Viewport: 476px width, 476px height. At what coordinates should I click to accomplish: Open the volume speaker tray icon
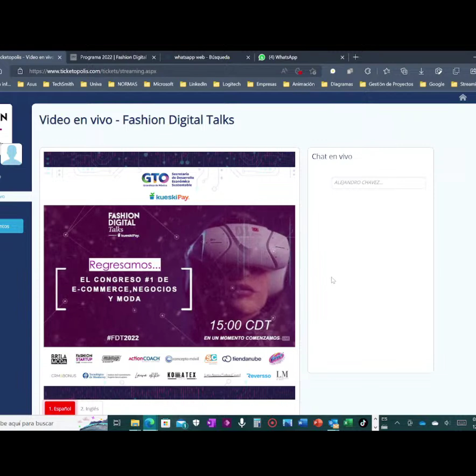point(447,423)
